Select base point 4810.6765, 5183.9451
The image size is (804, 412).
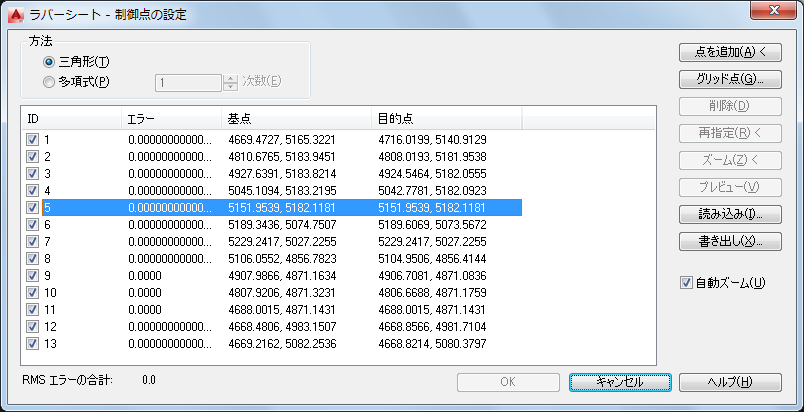pyautogui.click(x=282, y=156)
